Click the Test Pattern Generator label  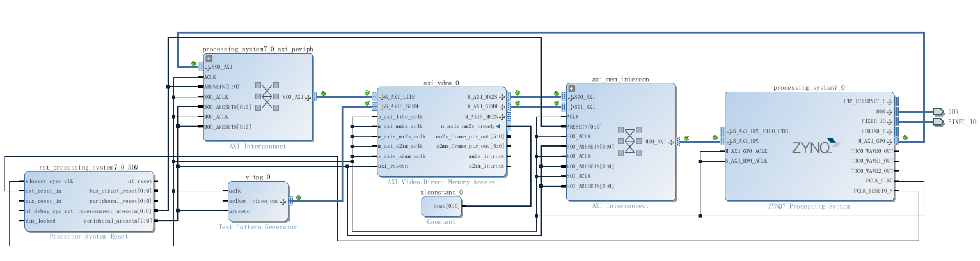point(257,227)
